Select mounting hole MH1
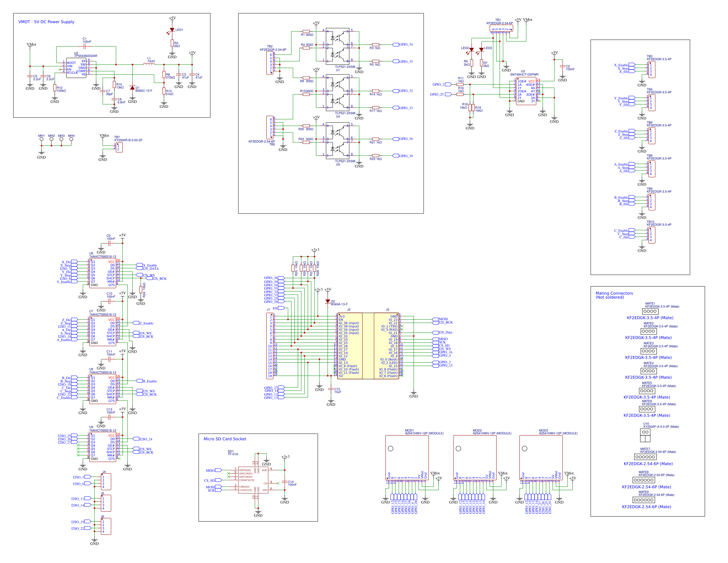728x563 pixels. (41, 139)
